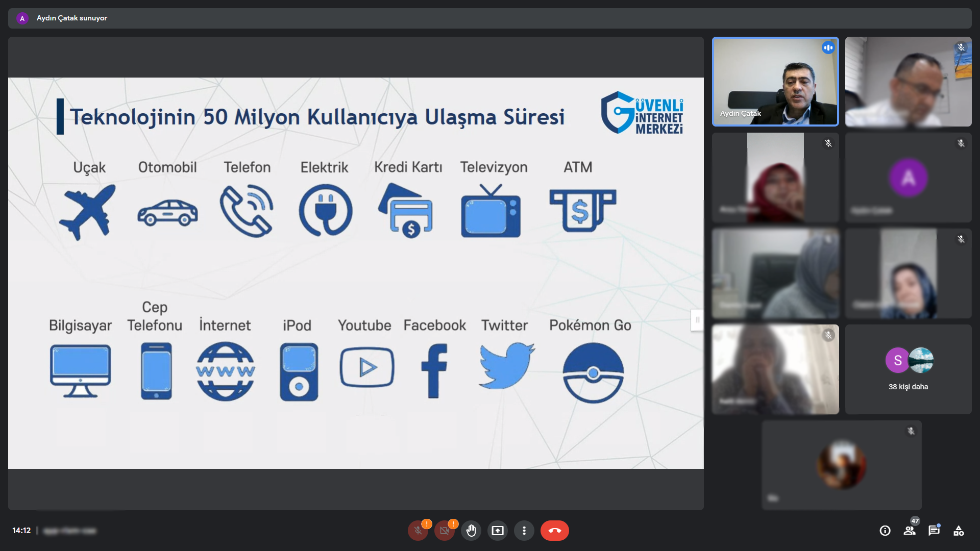Click the Youtube play icon on slide
The height and width of the screenshot is (551, 980).
click(x=366, y=367)
